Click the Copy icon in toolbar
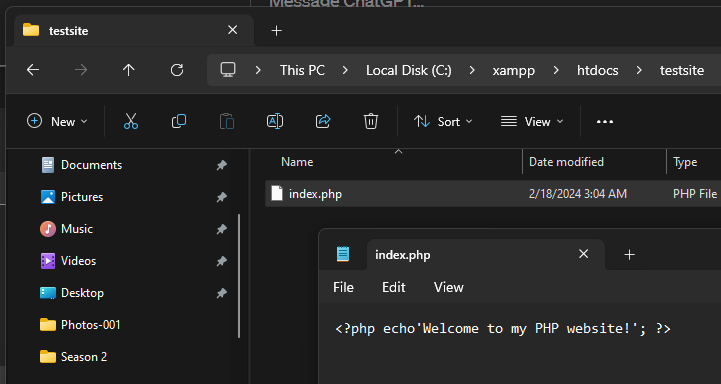Screen dimensions: 721x384 [179, 121]
